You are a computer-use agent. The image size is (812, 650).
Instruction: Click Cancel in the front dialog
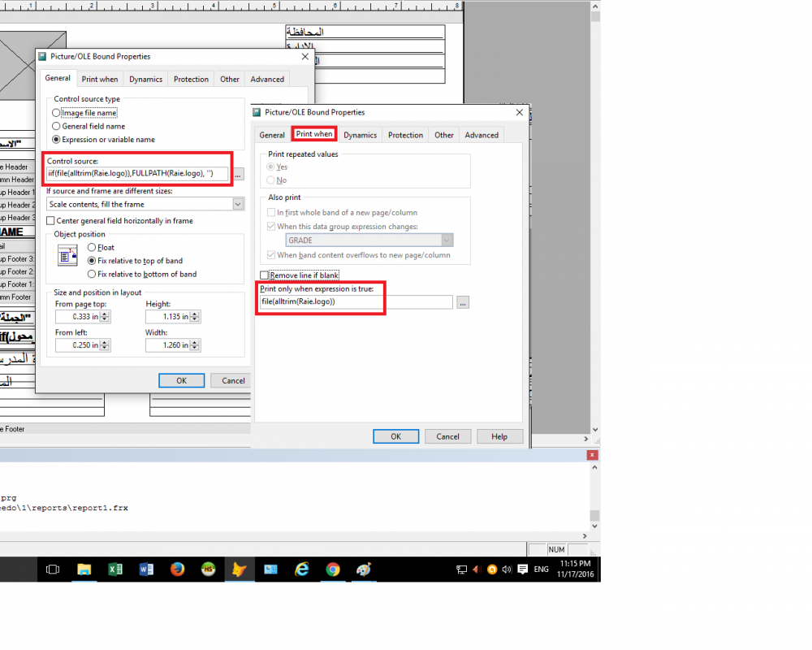point(448,436)
